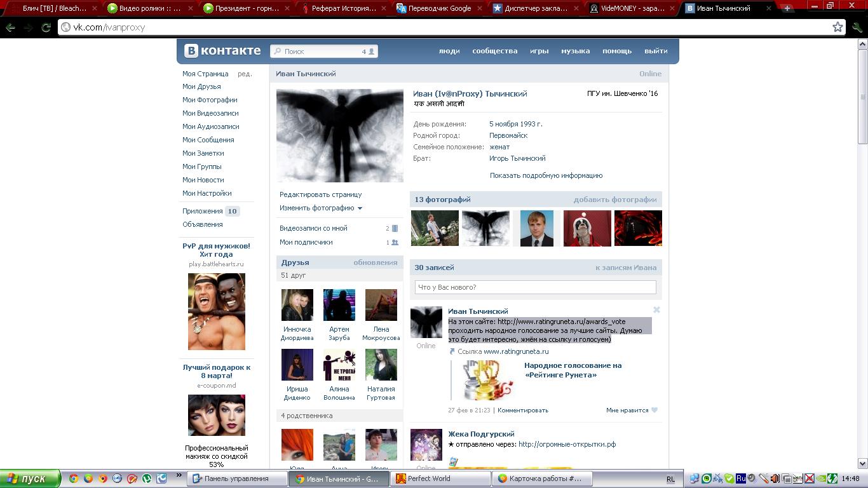Open the игры header menu item

539,51
